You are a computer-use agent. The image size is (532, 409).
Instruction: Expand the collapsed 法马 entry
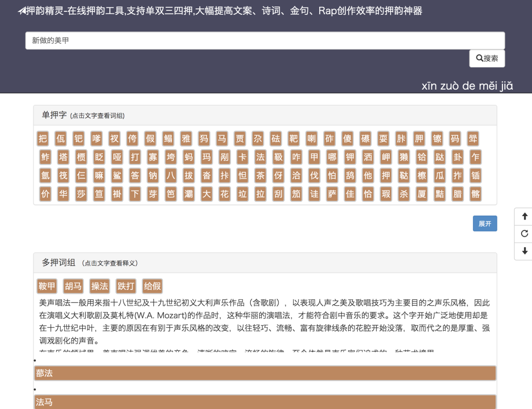coord(266,402)
